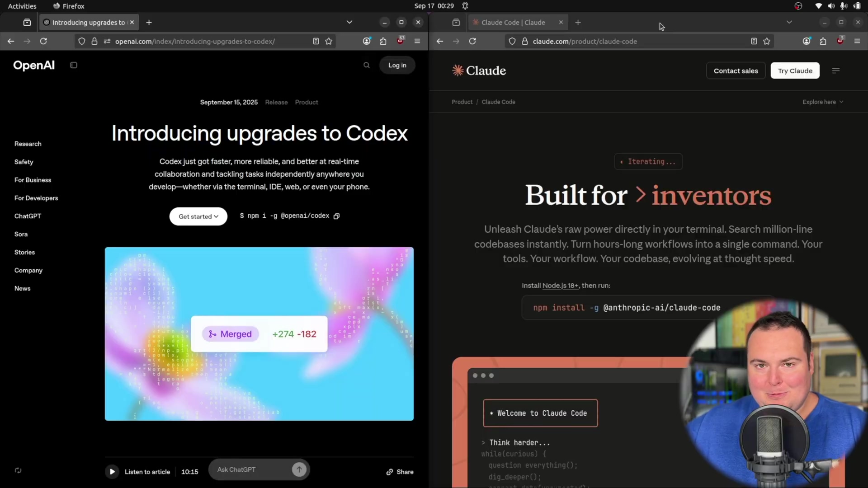Expand the Explore here dropdown
Viewport: 868px width, 488px height.
coord(823,102)
